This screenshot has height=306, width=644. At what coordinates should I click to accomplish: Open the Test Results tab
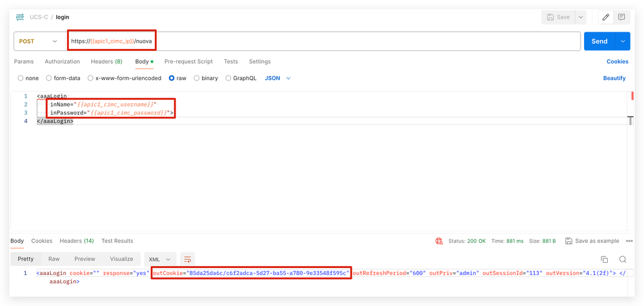pyautogui.click(x=117, y=241)
